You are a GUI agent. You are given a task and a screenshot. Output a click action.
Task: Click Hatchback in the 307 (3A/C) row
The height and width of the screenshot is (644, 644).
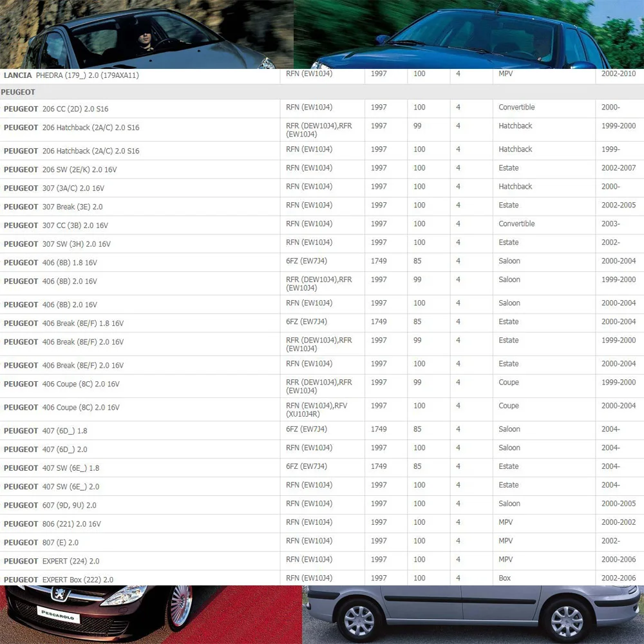pyautogui.click(x=515, y=187)
